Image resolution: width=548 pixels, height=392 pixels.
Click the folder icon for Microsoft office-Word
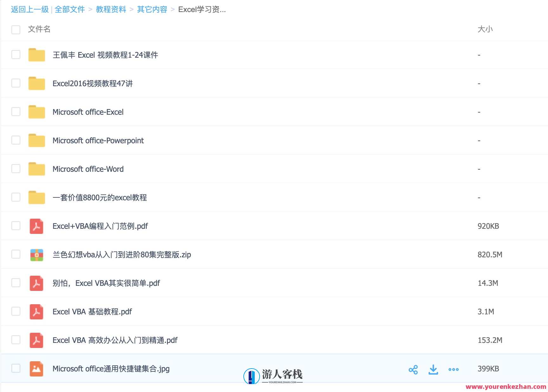pos(36,169)
